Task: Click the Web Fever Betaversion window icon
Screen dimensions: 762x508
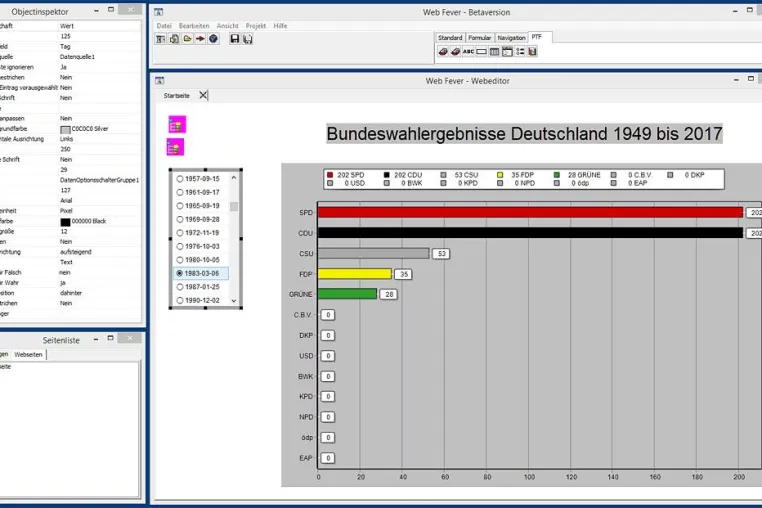Action: pyautogui.click(x=158, y=12)
